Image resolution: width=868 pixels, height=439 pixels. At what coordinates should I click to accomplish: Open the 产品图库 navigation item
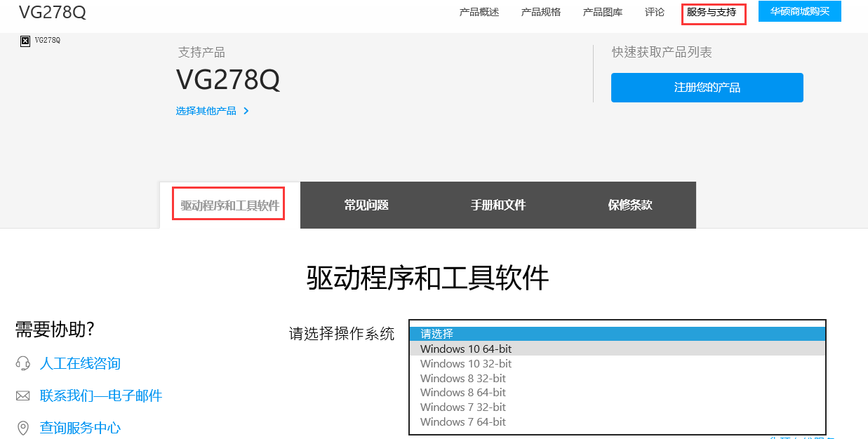(x=603, y=12)
